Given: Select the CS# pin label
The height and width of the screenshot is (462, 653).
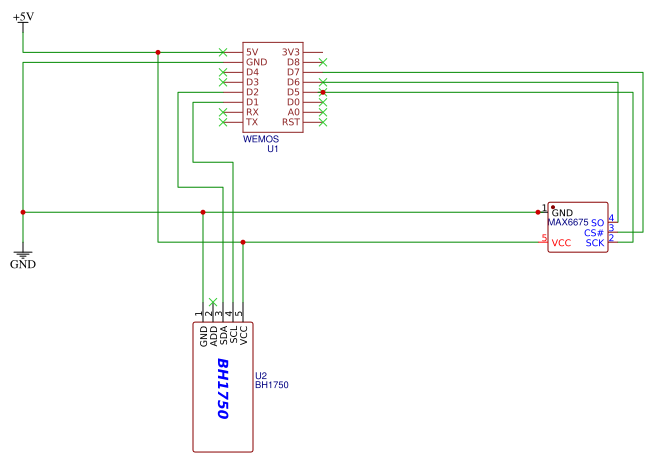Looking at the screenshot, I should [x=593, y=233].
